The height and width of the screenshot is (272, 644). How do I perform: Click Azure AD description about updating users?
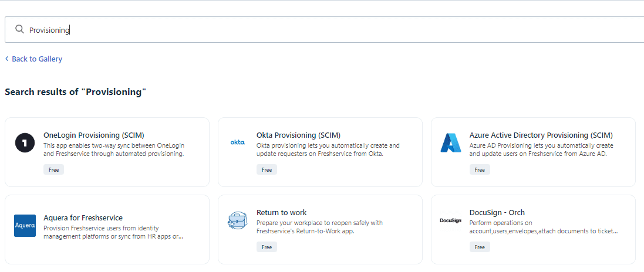point(541,149)
